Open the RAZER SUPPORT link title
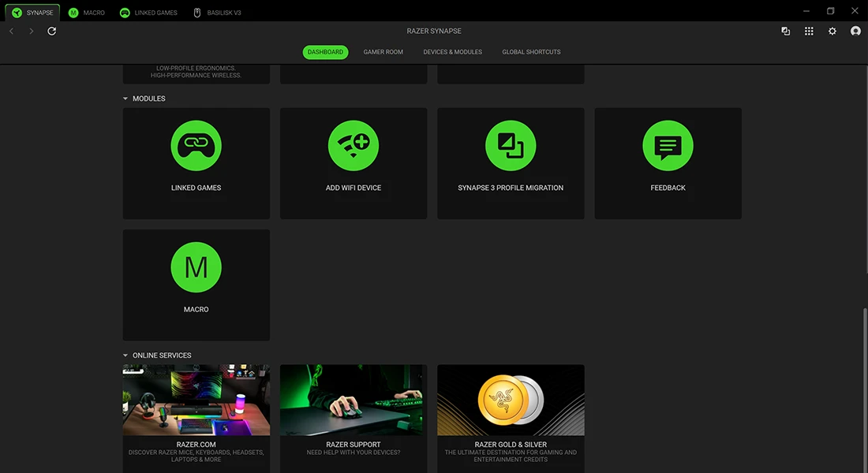This screenshot has height=473, width=868. (354, 445)
